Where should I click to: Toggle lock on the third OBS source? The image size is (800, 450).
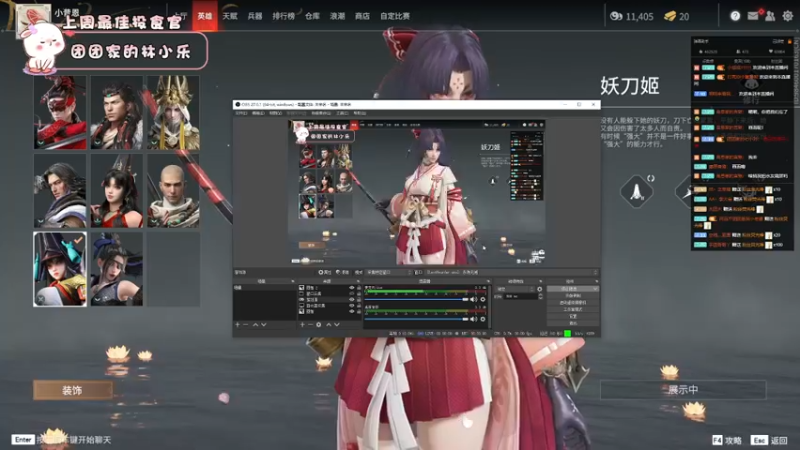359,299
